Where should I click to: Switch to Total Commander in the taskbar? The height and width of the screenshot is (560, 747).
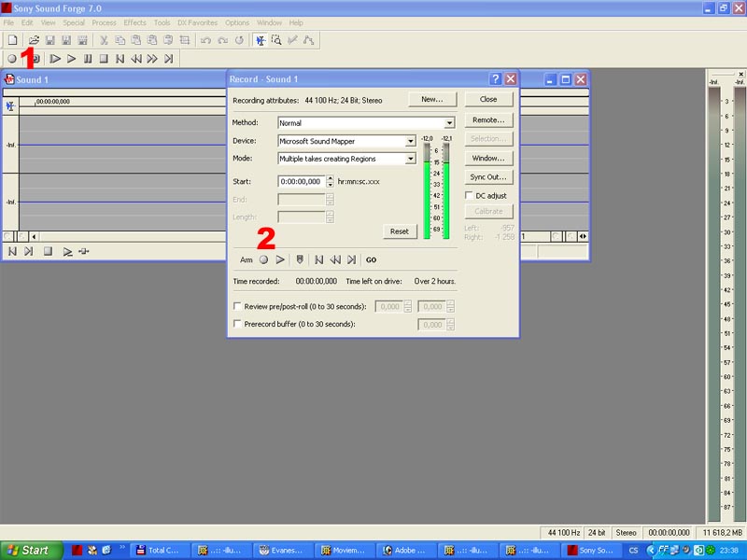click(x=159, y=550)
